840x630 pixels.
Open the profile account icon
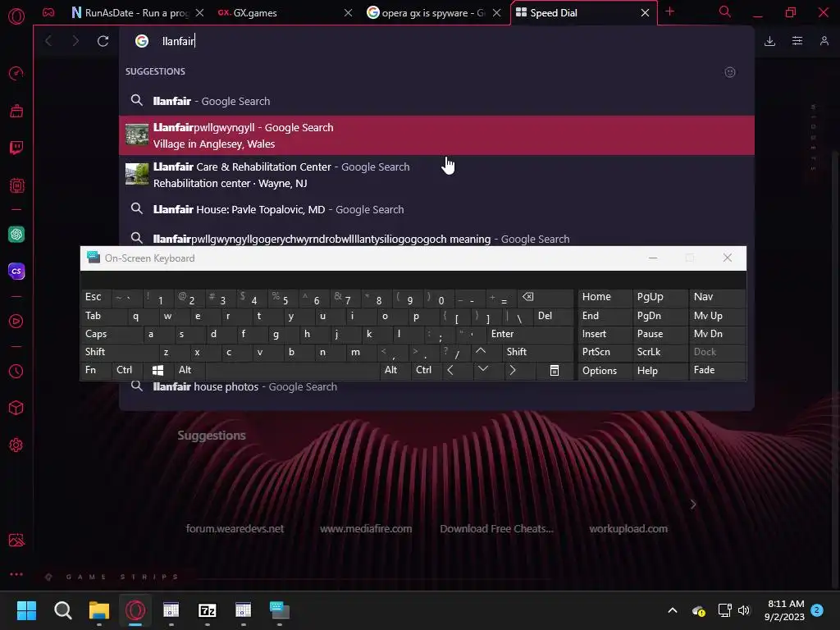tap(824, 41)
